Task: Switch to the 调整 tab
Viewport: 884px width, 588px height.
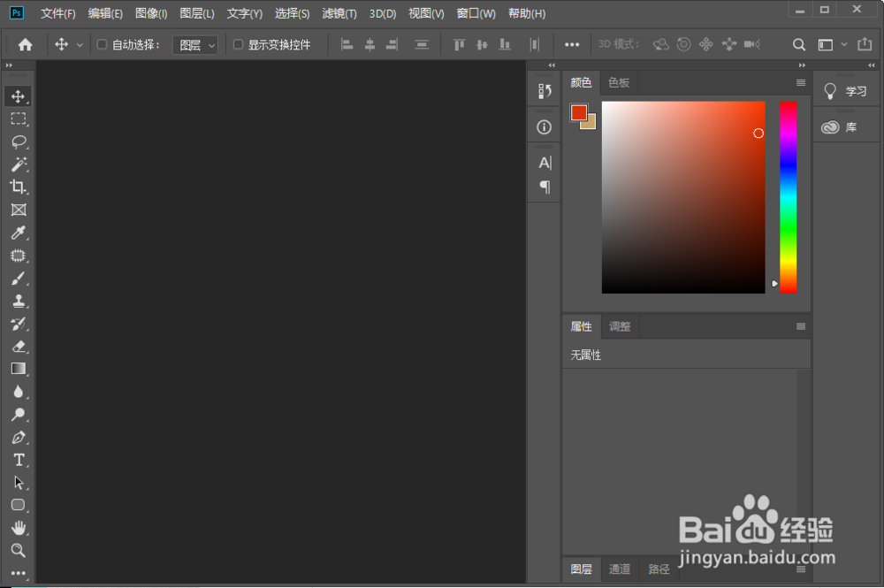Action: (620, 326)
